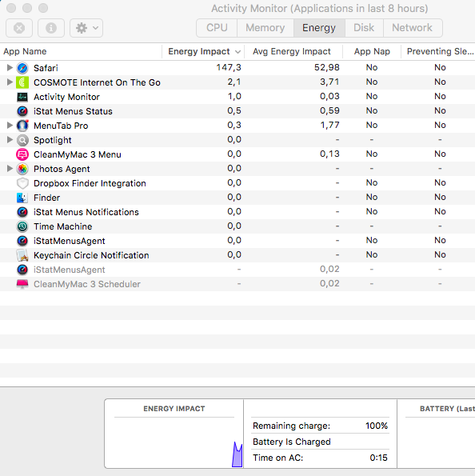The image size is (475, 476).
Task: Click COSMOTE's 3,71 average energy value
Action: [329, 82]
